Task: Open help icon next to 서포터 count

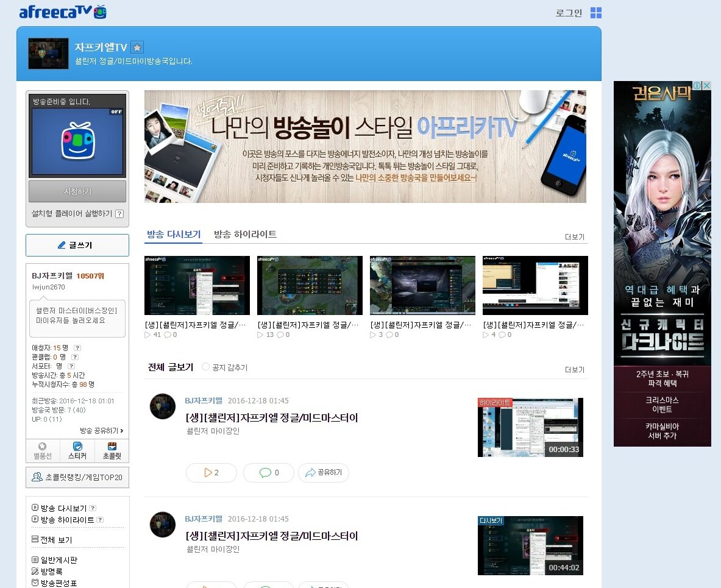Action: (x=71, y=366)
